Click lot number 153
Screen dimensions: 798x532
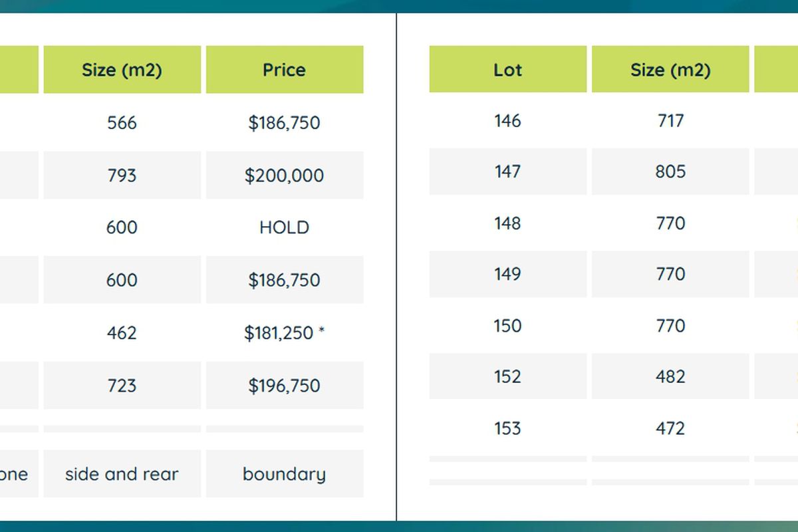click(508, 428)
